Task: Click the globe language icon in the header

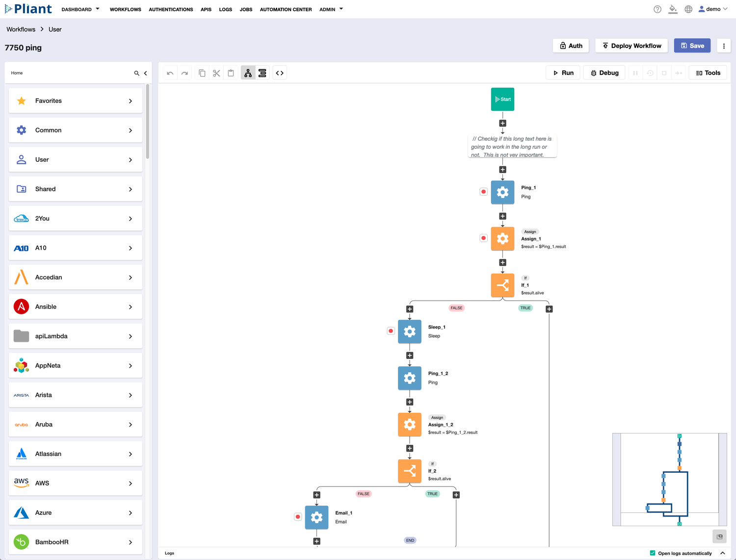Action: point(688,9)
